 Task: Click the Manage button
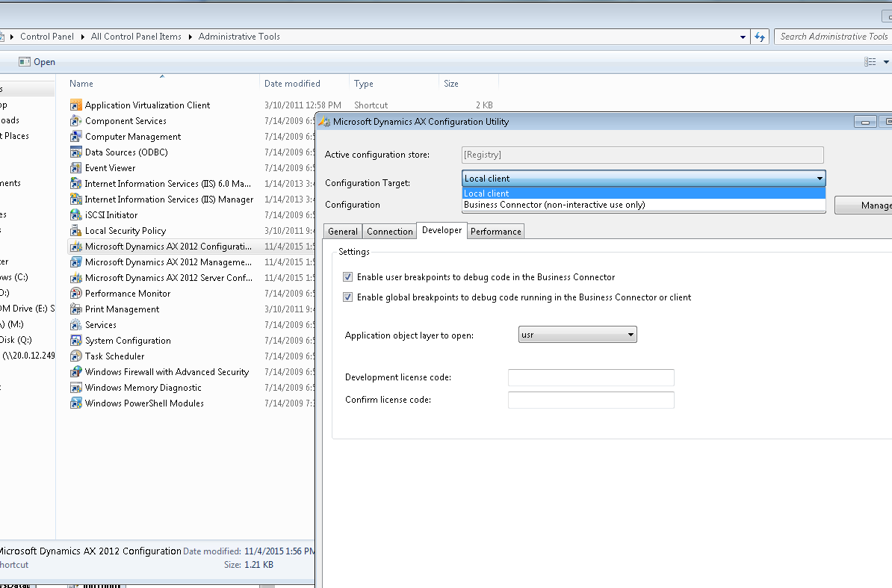point(864,205)
